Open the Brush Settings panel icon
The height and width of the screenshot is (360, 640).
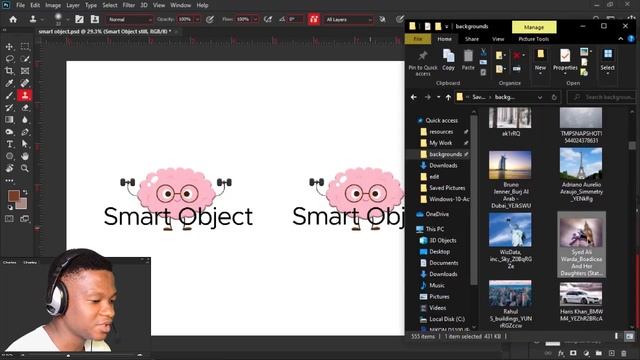79,19
